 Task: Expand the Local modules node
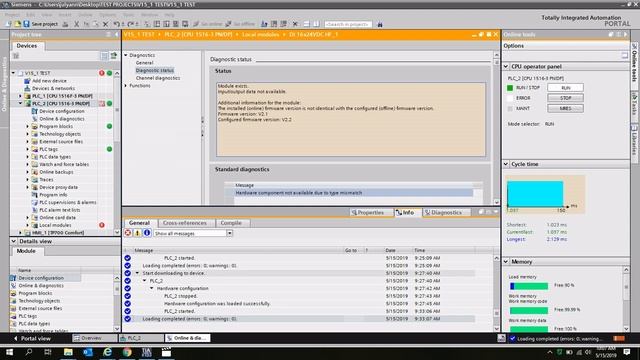tap(28, 225)
